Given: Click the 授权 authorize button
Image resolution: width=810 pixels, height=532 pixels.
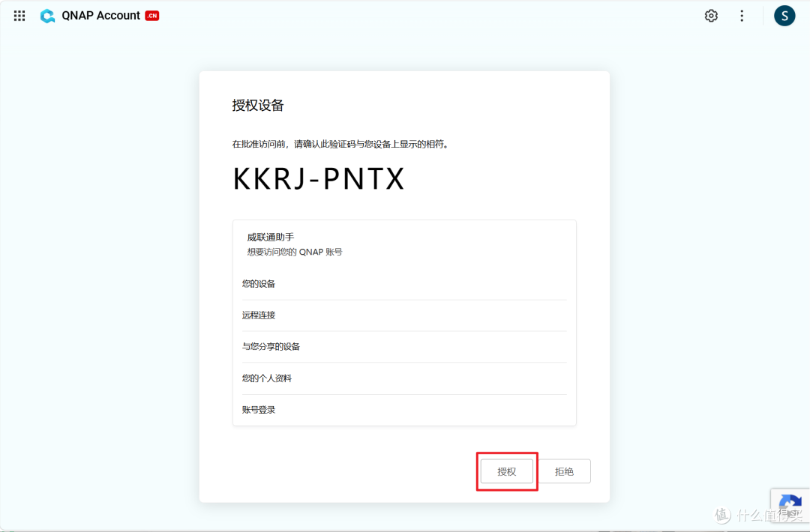Looking at the screenshot, I should tap(507, 471).
